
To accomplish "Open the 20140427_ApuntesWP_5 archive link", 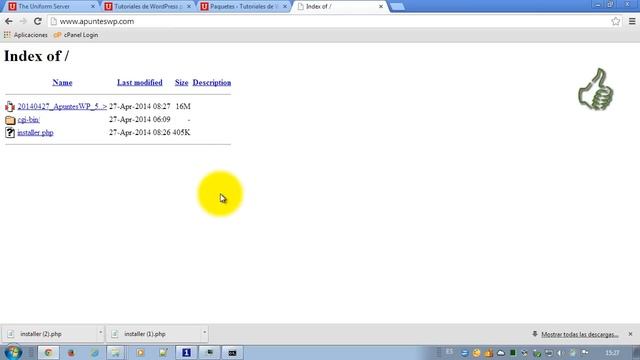I will (62, 106).
